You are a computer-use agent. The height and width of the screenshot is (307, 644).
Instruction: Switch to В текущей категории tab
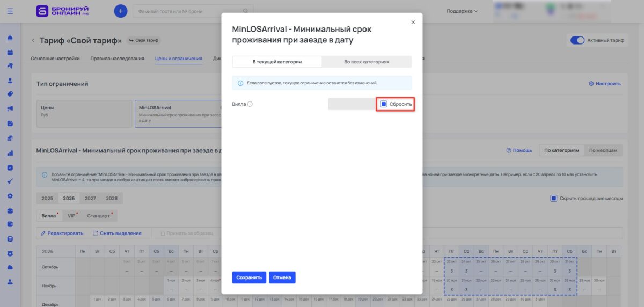coord(277,62)
